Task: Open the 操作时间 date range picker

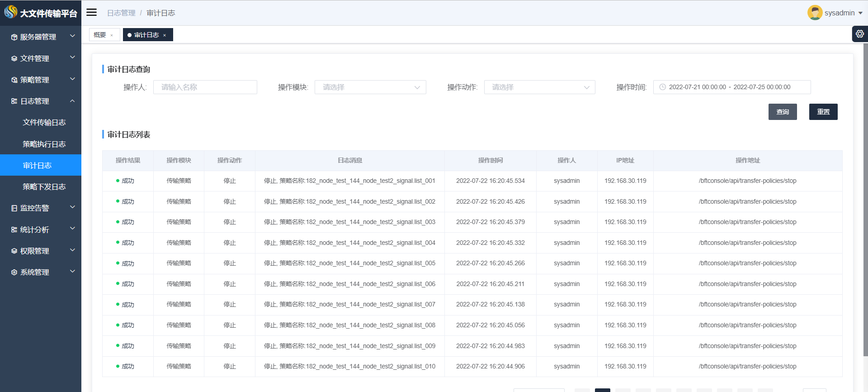Action: coord(732,87)
